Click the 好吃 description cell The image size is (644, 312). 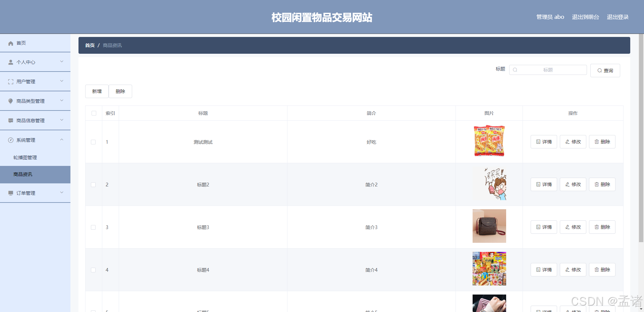(x=371, y=142)
